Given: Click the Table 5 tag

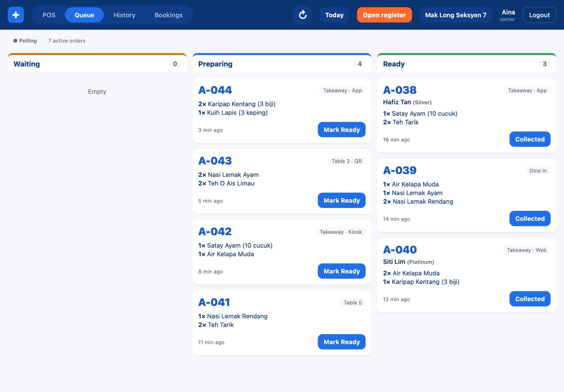Looking at the screenshot, I should coord(352,303).
